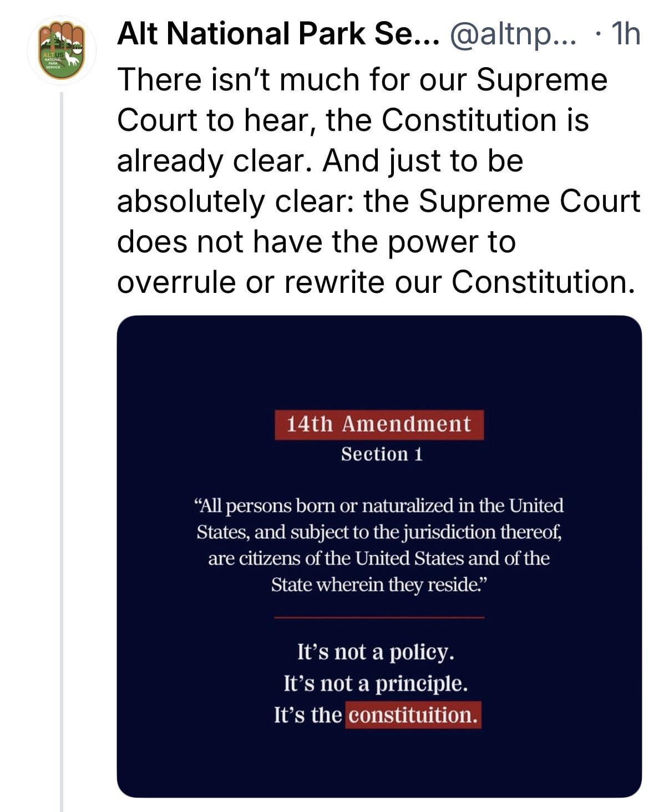The width and height of the screenshot is (669, 812).
Task: Click the vertical thread line below avatar
Action: click(62, 444)
